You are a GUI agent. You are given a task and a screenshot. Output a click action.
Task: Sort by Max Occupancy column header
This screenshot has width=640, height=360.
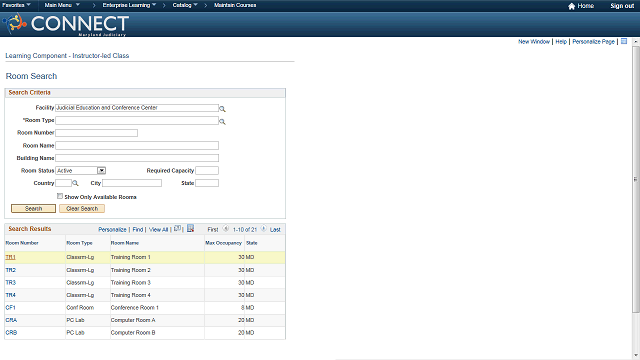(224, 243)
